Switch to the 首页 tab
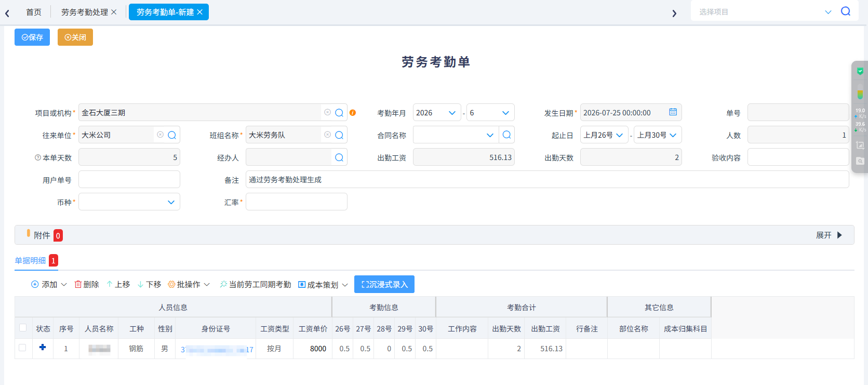 [x=34, y=12]
